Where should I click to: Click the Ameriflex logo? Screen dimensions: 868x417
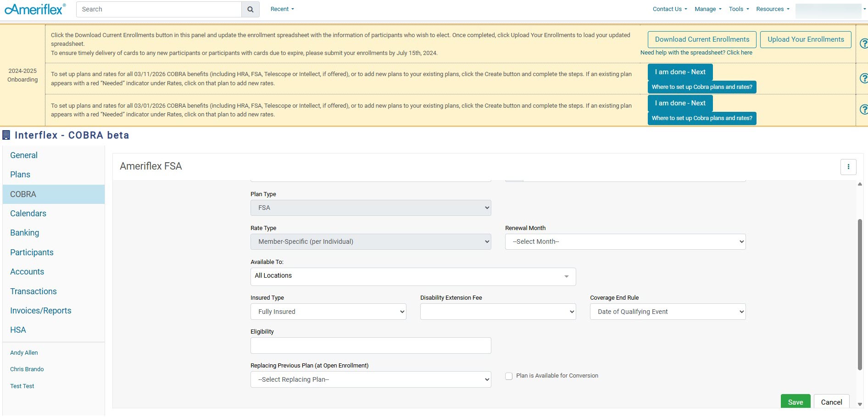pyautogui.click(x=35, y=9)
